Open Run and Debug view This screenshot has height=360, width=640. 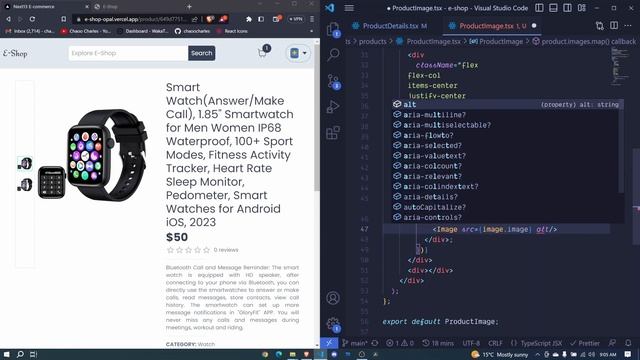333,107
